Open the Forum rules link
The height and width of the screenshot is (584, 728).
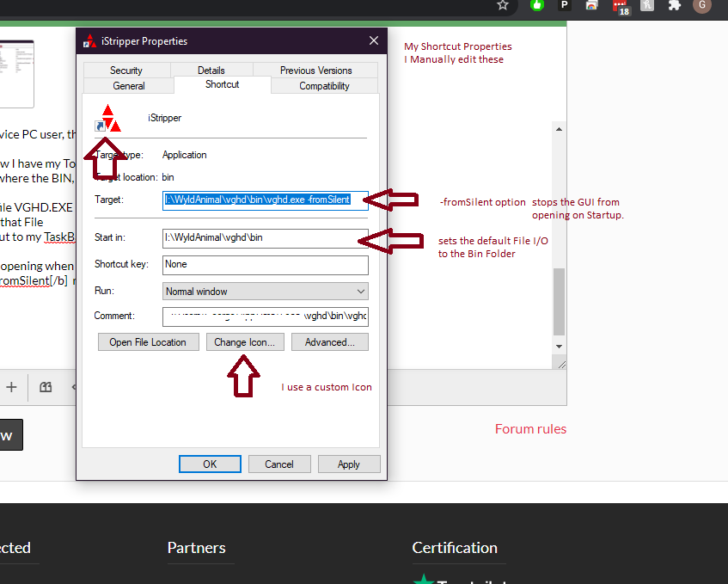coord(530,429)
